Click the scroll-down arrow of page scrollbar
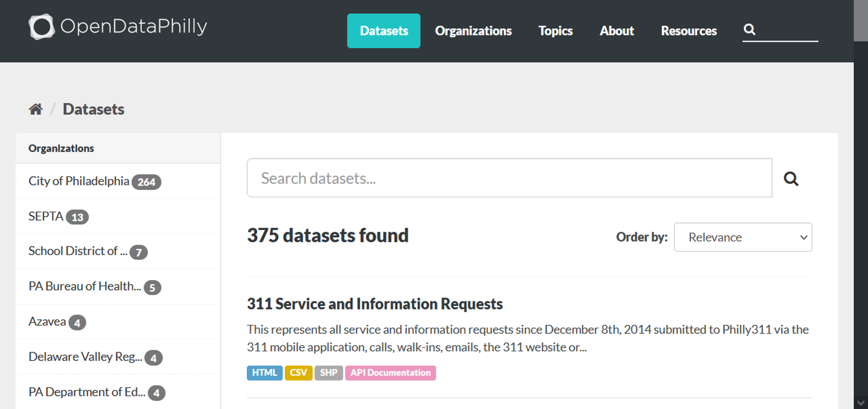868x409 pixels. (861, 403)
